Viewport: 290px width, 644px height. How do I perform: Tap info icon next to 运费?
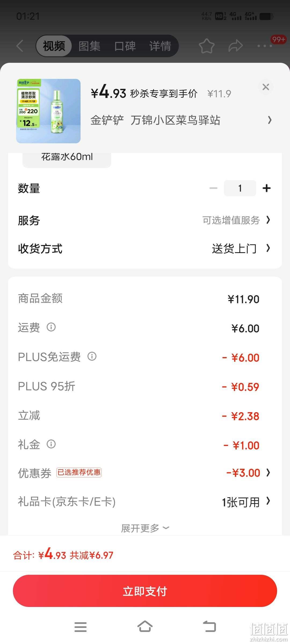point(51,327)
